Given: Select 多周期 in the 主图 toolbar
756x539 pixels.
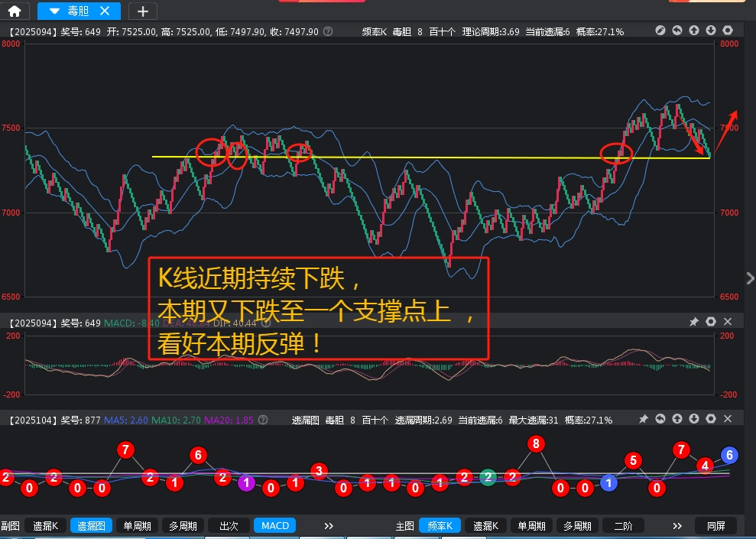Looking at the screenshot, I should (x=577, y=525).
